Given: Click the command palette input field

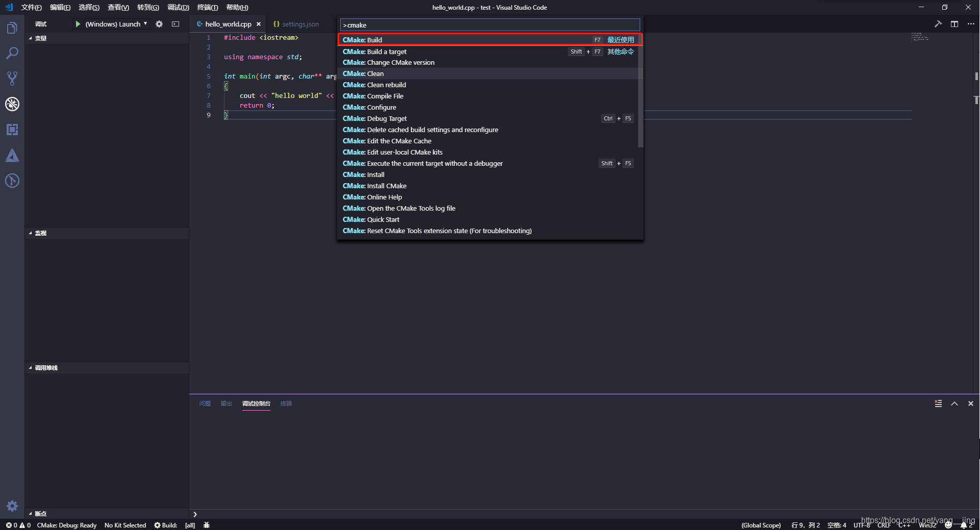Looking at the screenshot, I should tap(490, 25).
